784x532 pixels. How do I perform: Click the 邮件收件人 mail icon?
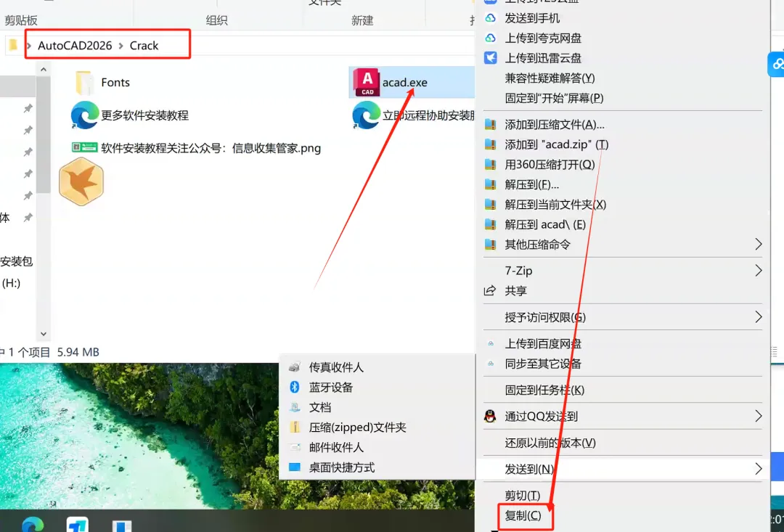coord(295,447)
